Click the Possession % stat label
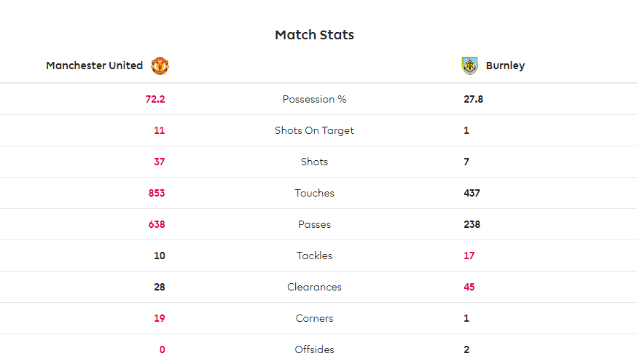Viewport: 637px width, 364px height. coord(314,100)
